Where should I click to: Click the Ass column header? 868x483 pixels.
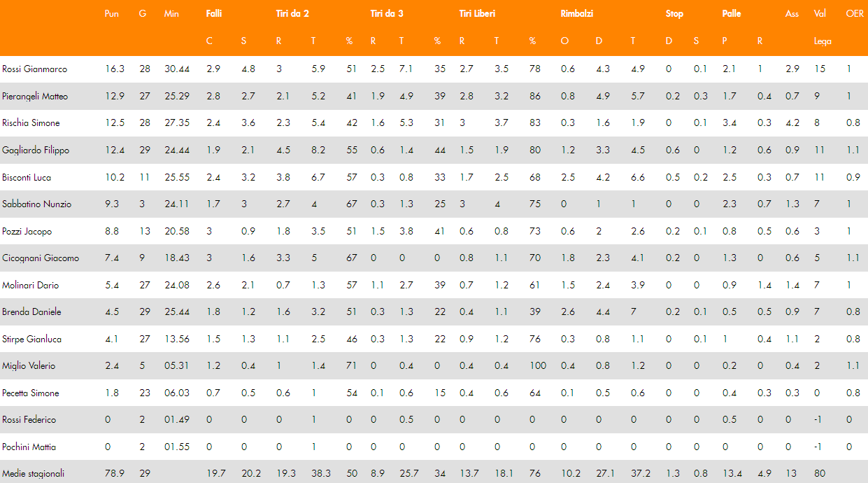point(792,14)
